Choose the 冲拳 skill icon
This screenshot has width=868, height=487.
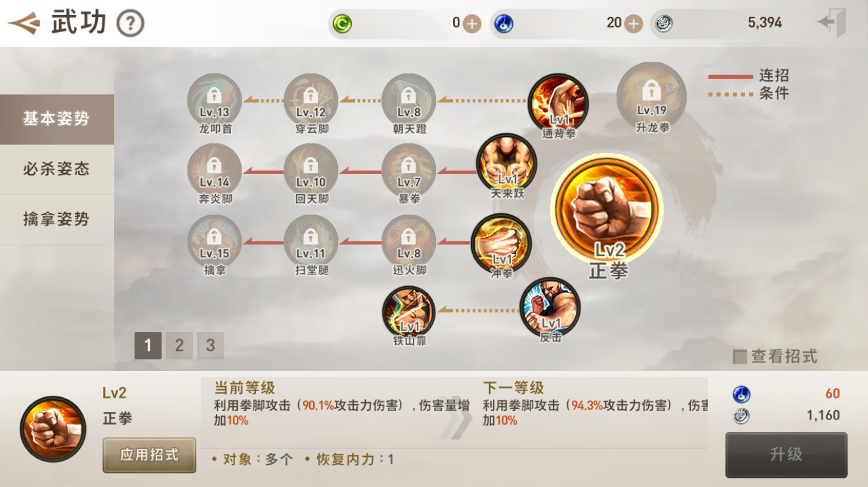click(501, 244)
